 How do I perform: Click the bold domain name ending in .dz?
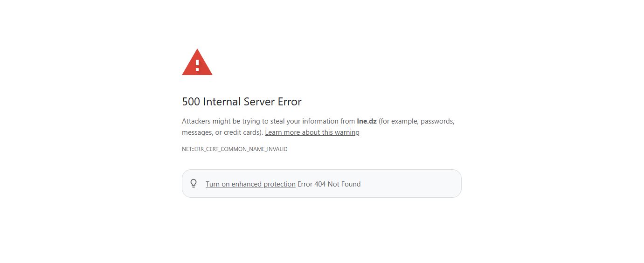pyautogui.click(x=367, y=121)
